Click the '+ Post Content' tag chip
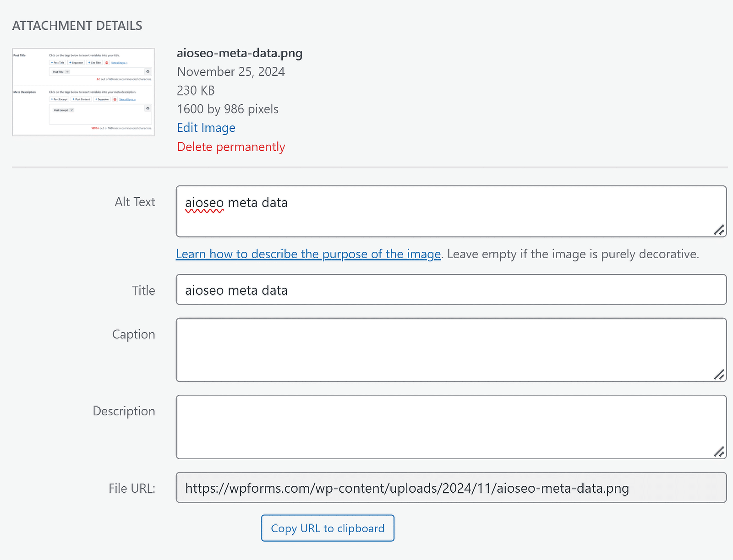This screenshot has width=733, height=560. click(81, 99)
